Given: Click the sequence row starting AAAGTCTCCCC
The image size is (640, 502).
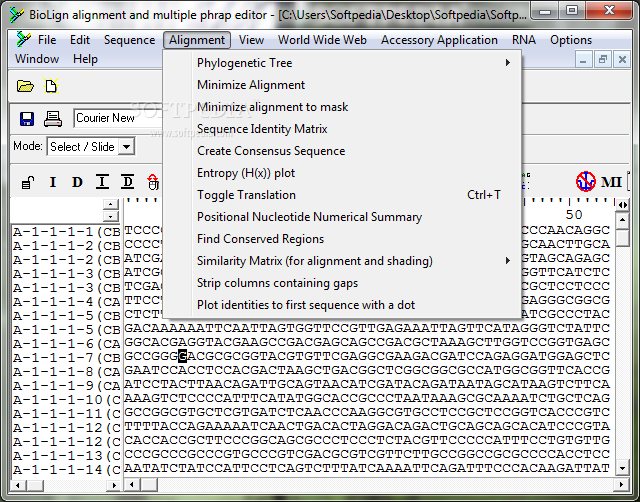Looking at the screenshot, I should pyautogui.click(x=367, y=398).
